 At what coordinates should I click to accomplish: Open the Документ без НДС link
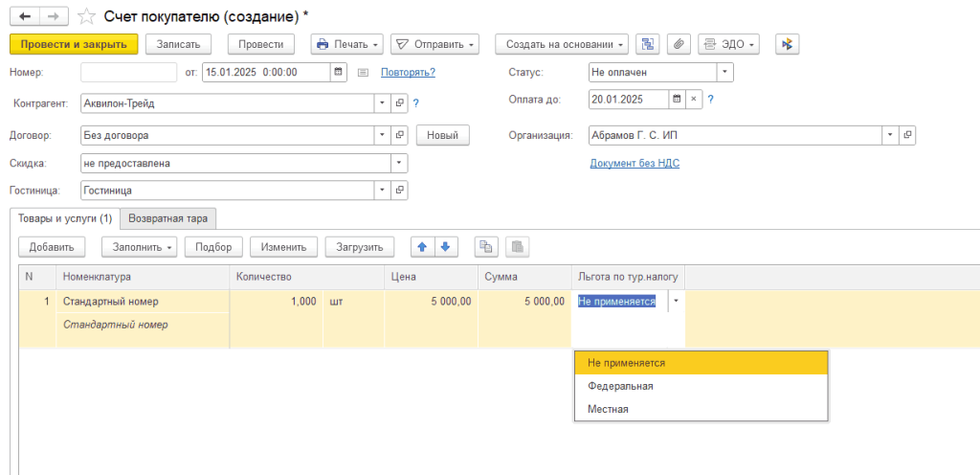pos(635,163)
